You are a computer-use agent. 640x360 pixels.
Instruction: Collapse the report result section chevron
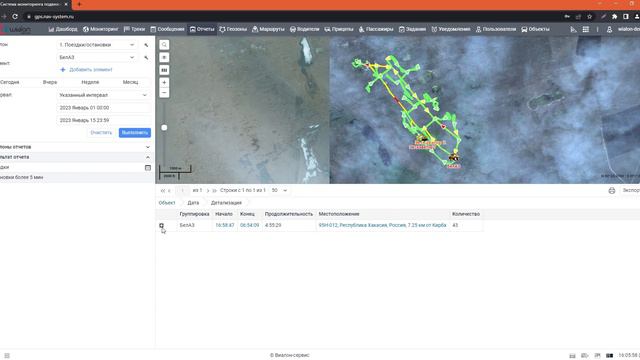click(x=148, y=157)
